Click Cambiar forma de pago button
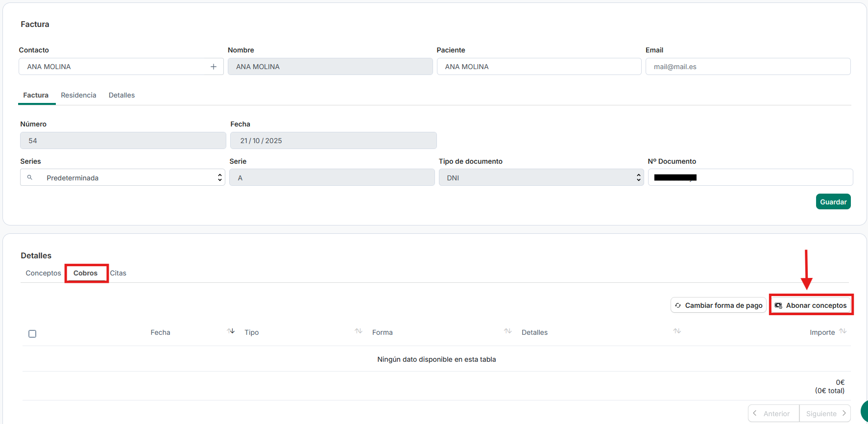 (718, 305)
